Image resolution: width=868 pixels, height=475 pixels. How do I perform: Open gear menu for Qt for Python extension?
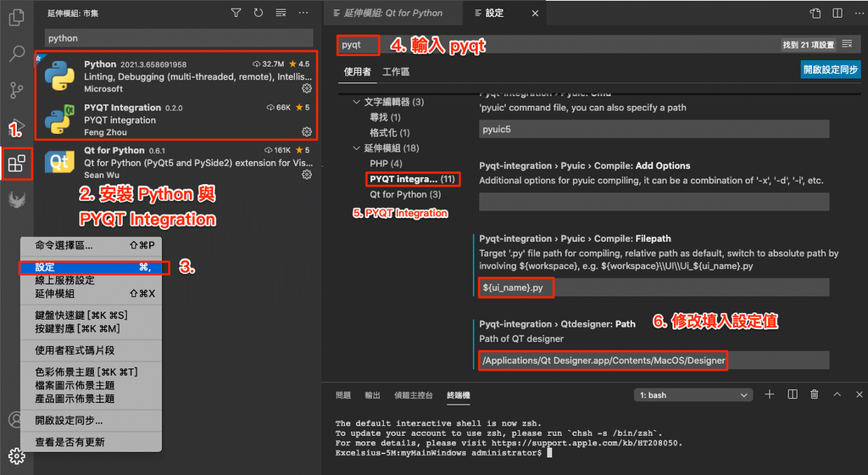(307, 175)
